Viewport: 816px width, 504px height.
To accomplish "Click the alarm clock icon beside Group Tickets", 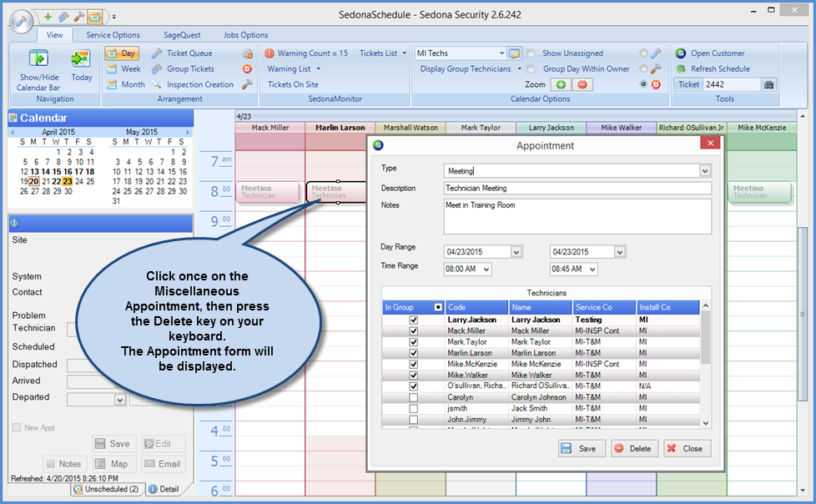I will 247,68.
